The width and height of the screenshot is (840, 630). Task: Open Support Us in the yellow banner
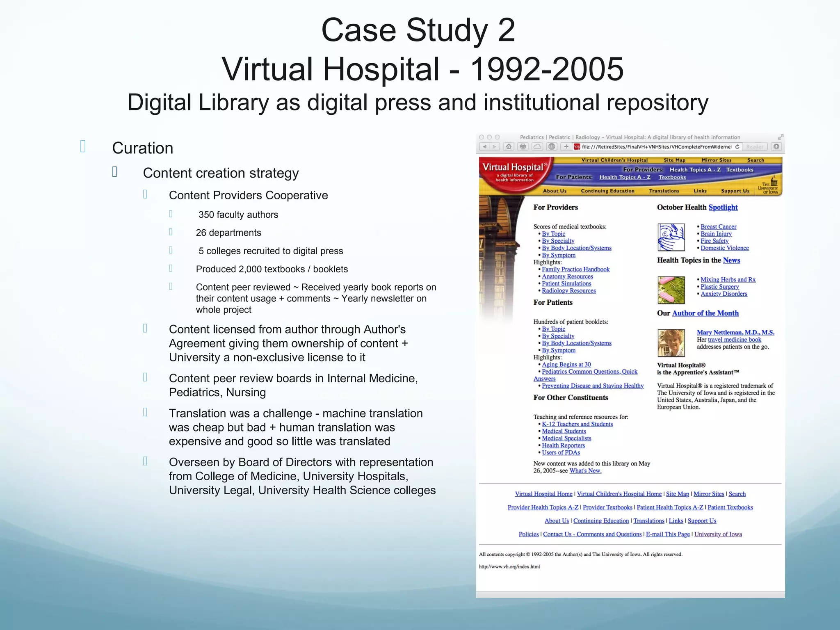click(x=735, y=191)
